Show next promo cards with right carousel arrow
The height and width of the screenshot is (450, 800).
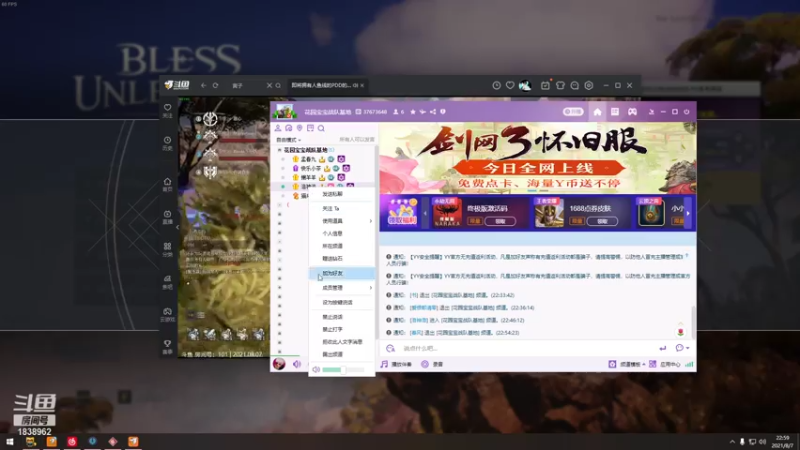(688, 213)
